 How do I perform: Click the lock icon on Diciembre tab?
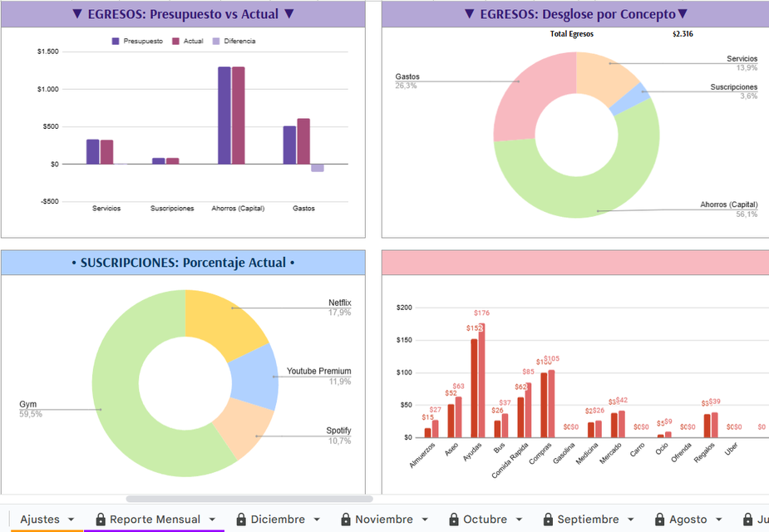point(241,520)
